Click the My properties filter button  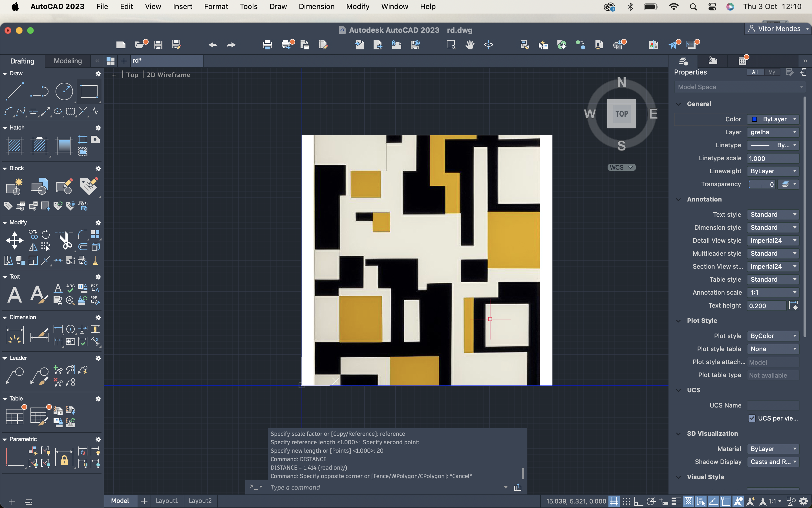pyautogui.click(x=772, y=72)
